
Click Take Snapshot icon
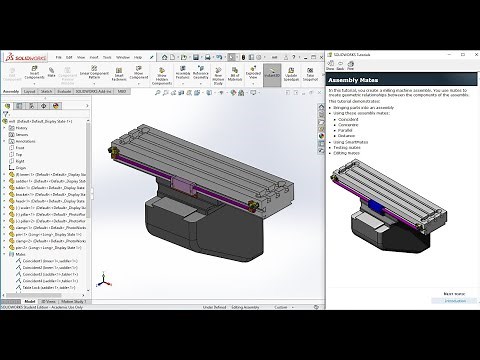310,74
